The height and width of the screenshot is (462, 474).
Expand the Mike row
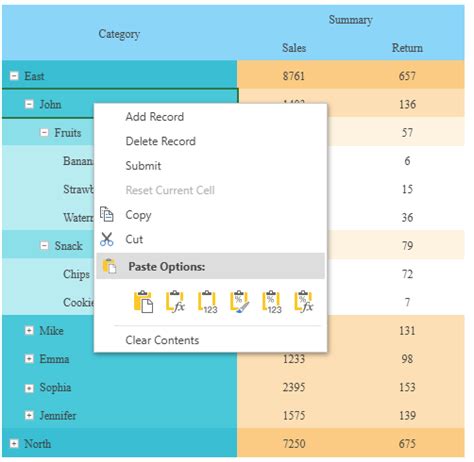coord(29,330)
